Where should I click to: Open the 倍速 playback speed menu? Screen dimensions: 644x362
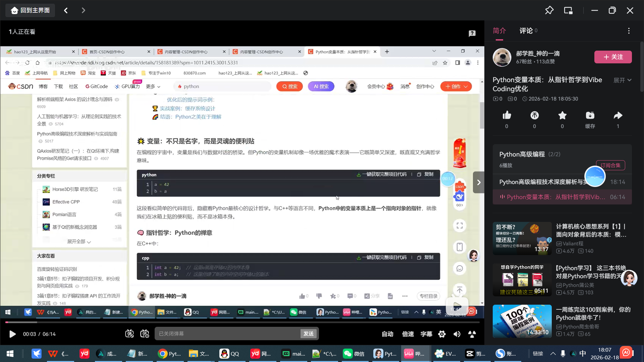click(x=408, y=334)
